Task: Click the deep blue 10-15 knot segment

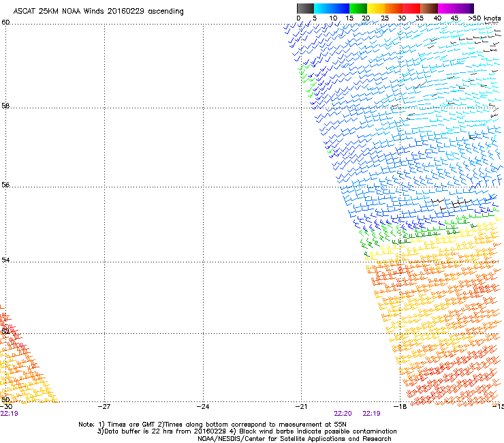Action: [341, 8]
